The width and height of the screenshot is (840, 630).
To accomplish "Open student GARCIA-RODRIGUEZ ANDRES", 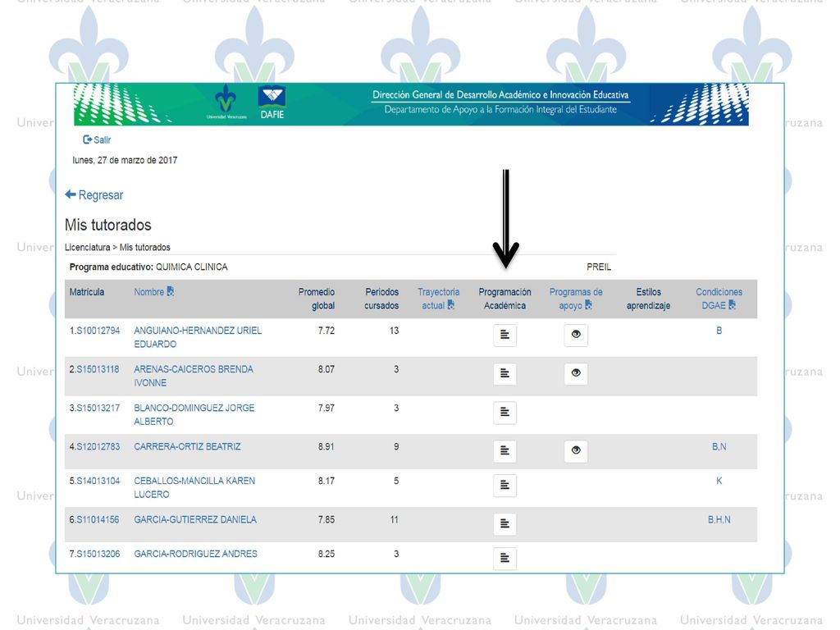I will pyautogui.click(x=195, y=554).
